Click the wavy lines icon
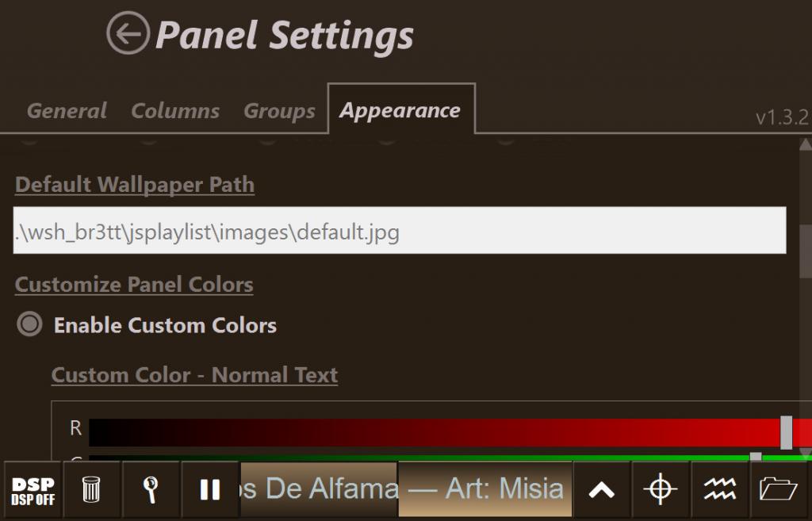This screenshot has height=521, width=812. pyautogui.click(x=719, y=490)
